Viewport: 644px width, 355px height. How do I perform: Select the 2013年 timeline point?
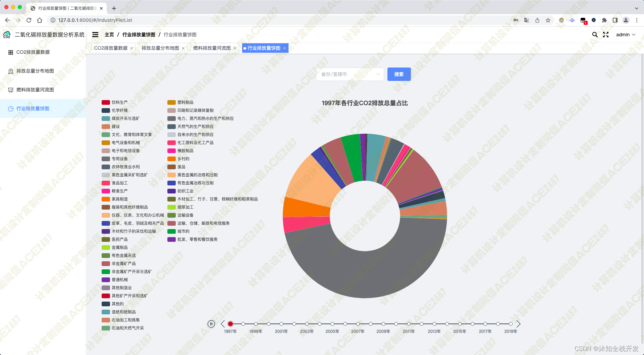pyautogui.click(x=434, y=324)
